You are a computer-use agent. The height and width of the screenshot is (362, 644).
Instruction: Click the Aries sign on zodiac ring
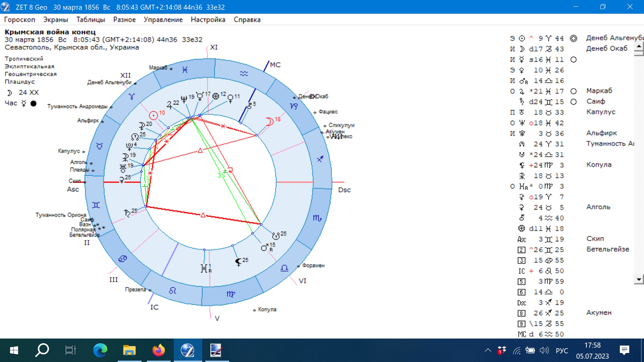[131, 97]
